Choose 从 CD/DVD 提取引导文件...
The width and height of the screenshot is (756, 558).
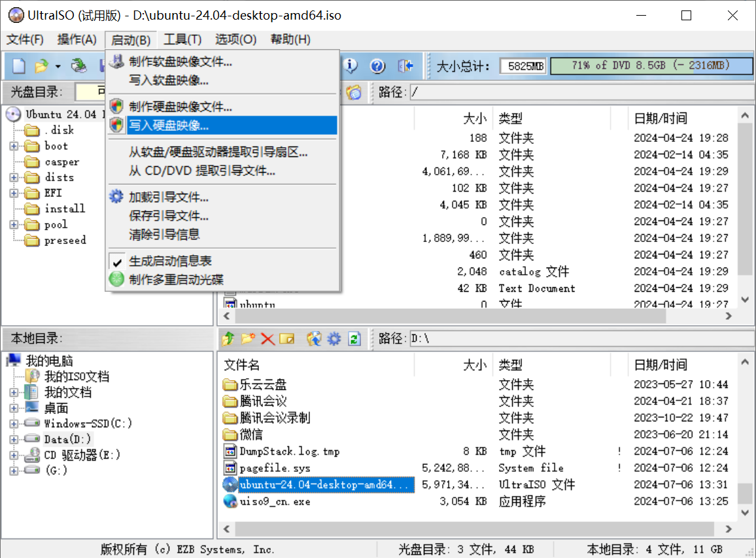pyautogui.click(x=223, y=171)
